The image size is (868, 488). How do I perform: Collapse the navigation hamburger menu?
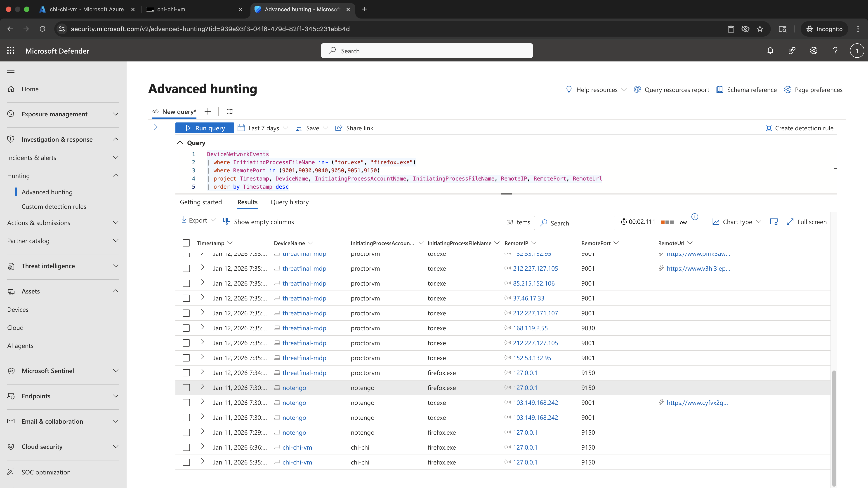click(11, 71)
